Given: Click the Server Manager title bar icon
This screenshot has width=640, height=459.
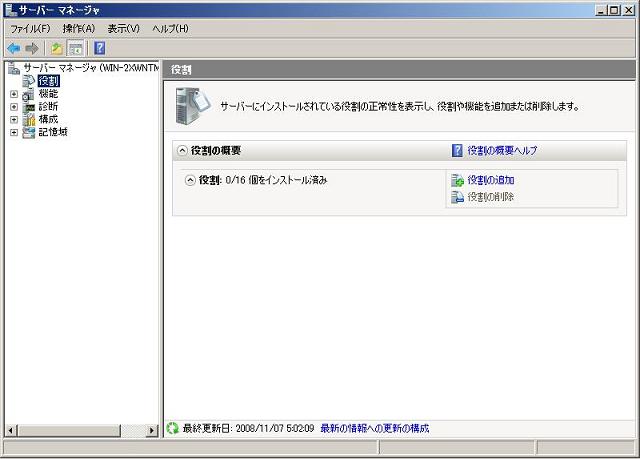Looking at the screenshot, I should coord(11,9).
